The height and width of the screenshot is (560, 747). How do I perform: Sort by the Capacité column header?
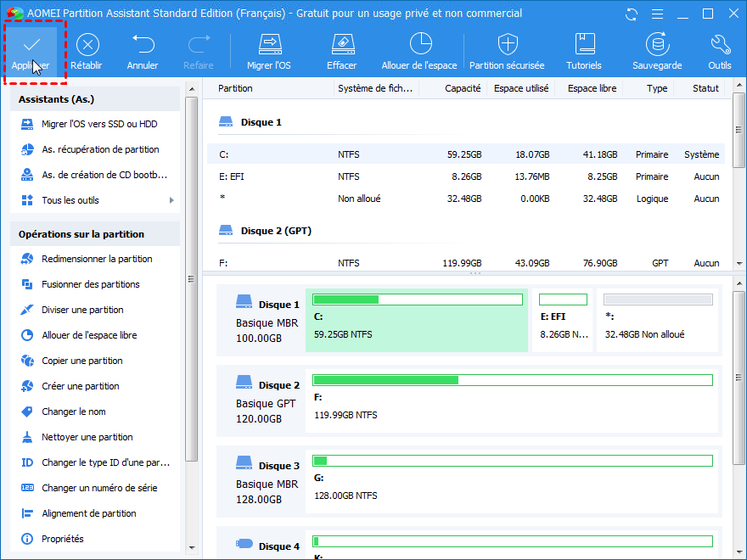click(x=463, y=88)
